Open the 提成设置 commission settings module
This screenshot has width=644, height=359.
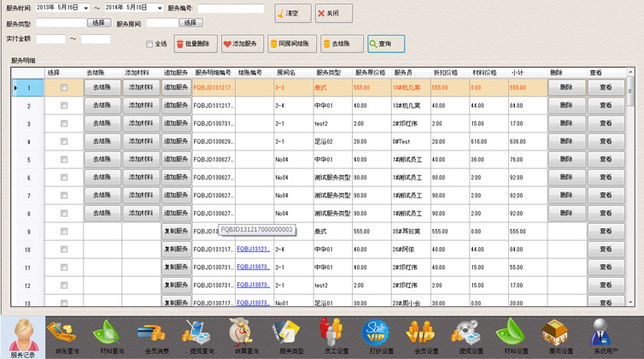point(471,338)
